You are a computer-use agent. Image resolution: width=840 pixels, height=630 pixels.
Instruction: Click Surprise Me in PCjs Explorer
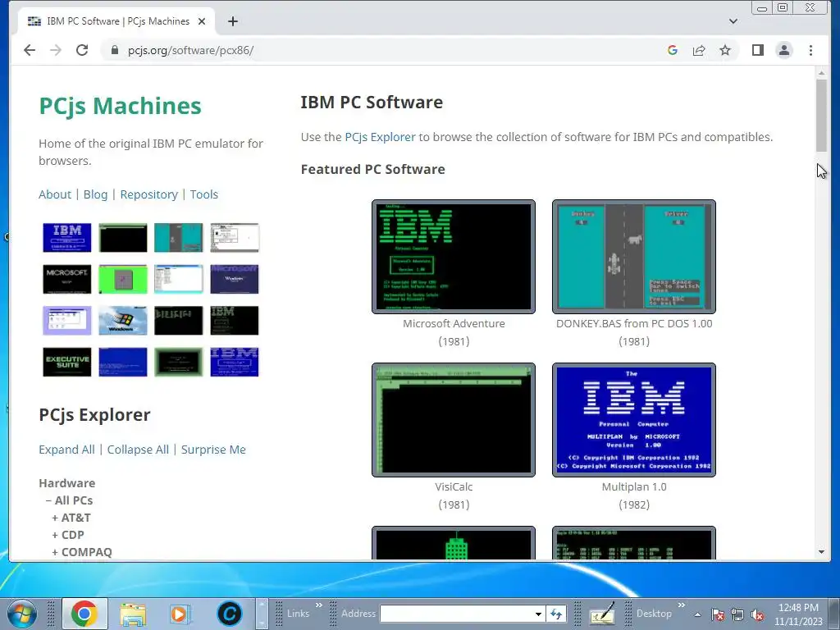(x=213, y=450)
